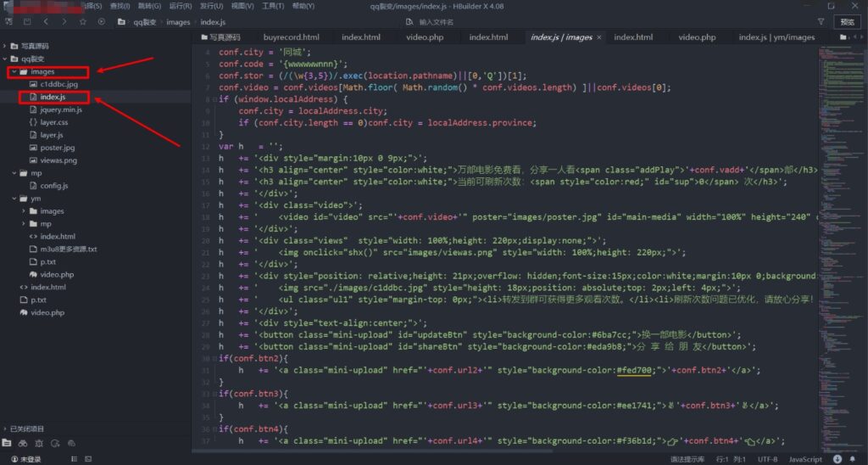Collapse the qq裂变 project
The image size is (868, 465).
click(5, 59)
